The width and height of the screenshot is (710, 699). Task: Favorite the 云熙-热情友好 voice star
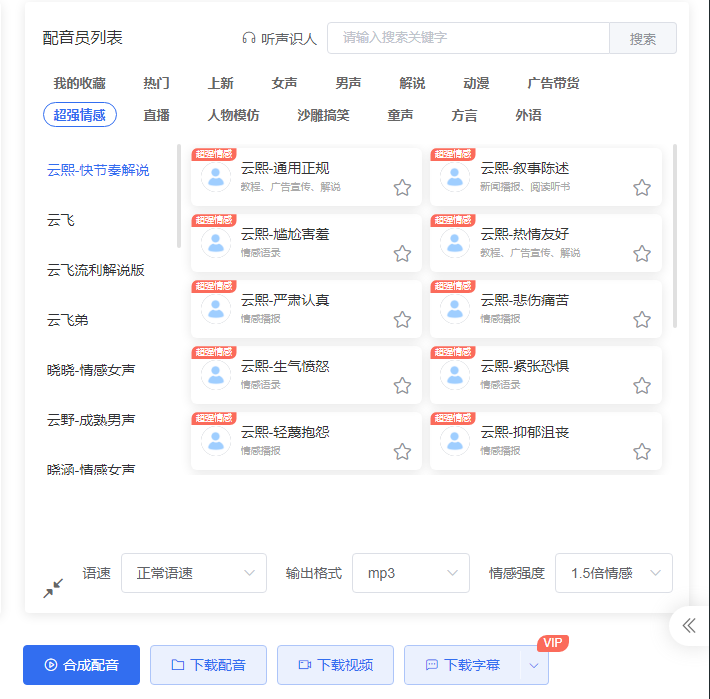[x=642, y=254]
